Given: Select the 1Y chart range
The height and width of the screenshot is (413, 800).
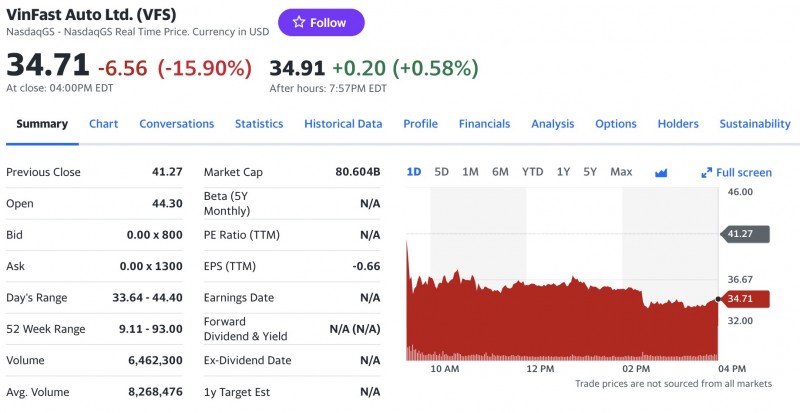Looking at the screenshot, I should (564, 172).
